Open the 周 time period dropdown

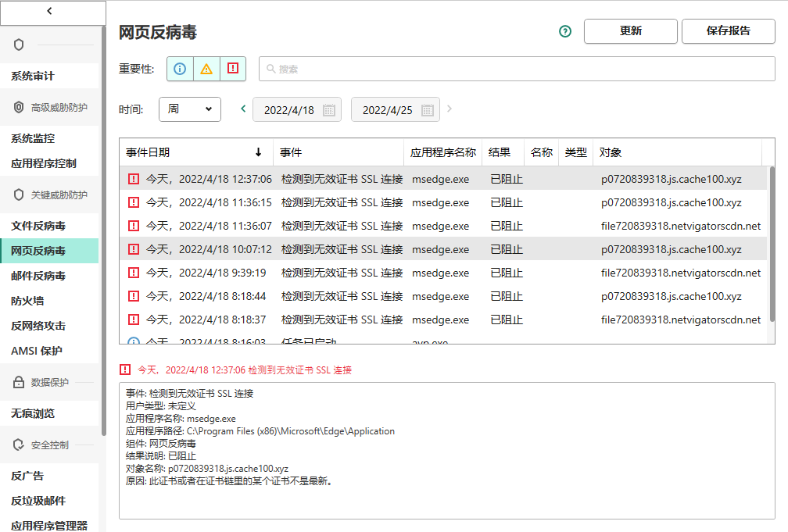click(190, 109)
